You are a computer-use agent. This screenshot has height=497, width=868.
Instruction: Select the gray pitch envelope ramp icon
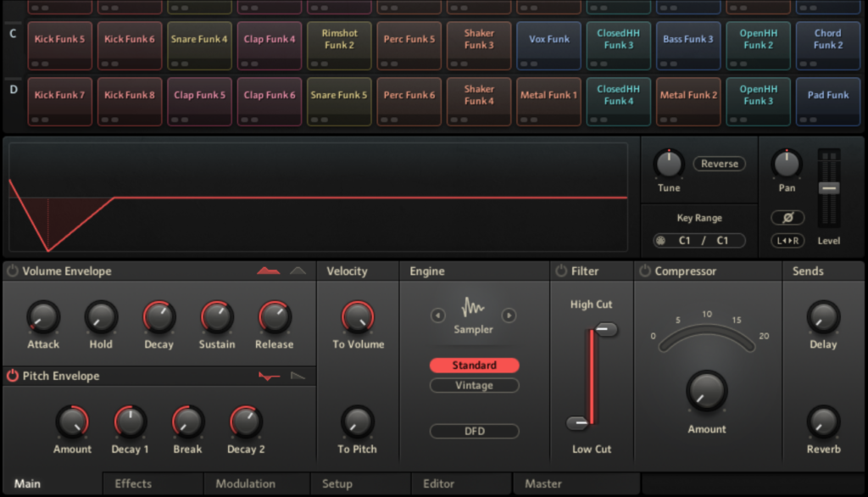coord(298,376)
